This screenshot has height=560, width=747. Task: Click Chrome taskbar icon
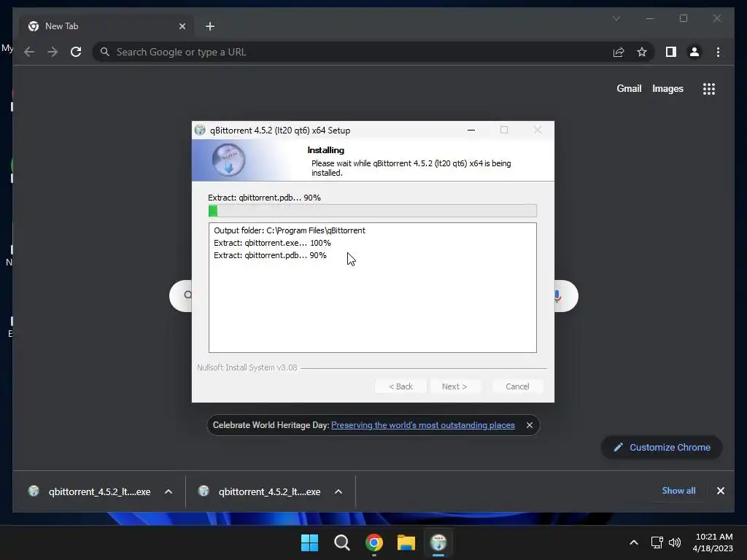coord(374,542)
